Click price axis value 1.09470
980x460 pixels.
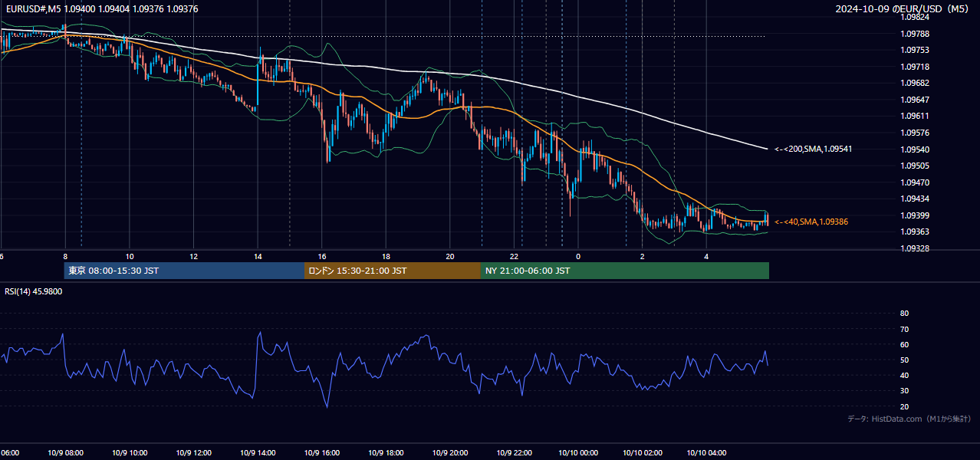pos(915,182)
